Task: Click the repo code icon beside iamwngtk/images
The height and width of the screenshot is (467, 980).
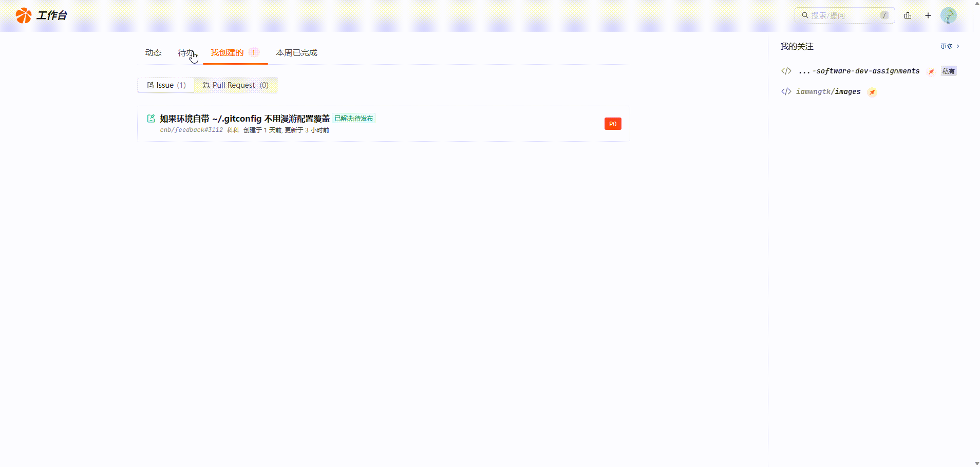Action: coord(786,91)
